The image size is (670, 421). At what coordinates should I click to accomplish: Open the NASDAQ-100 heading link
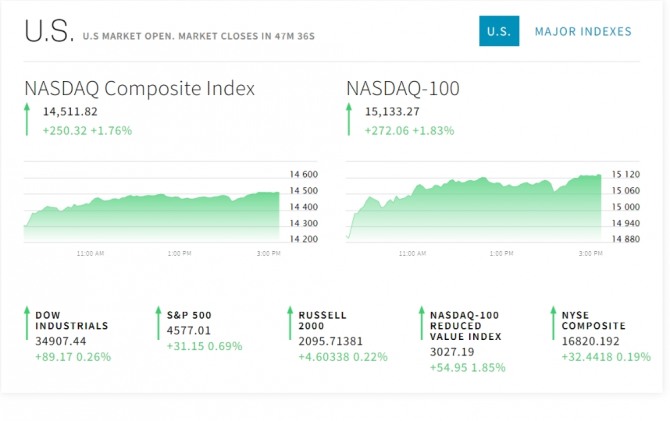pos(403,88)
